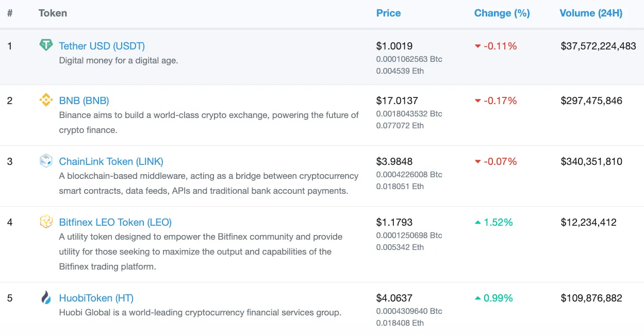Click USDT's Btc price value
644x335 pixels.
[x=409, y=59]
